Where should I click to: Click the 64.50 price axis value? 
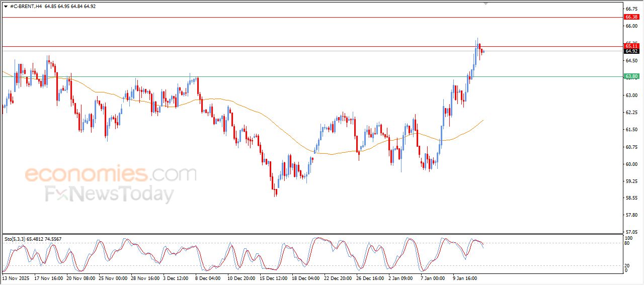[631, 61]
